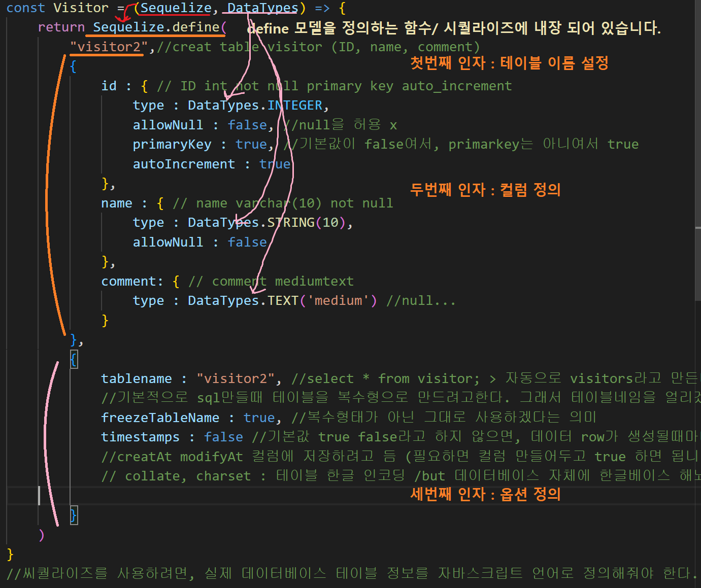
Task: Click the "autoIncrement" property
Action: click(x=184, y=164)
